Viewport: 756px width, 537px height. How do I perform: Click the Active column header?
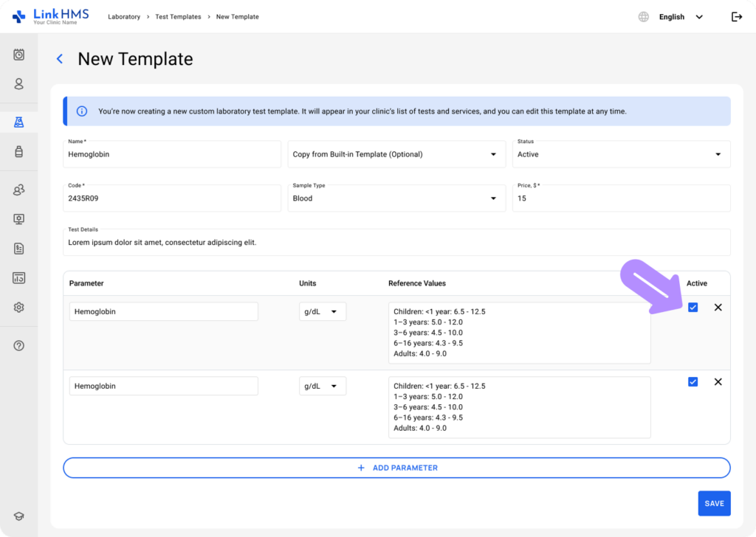click(x=697, y=283)
